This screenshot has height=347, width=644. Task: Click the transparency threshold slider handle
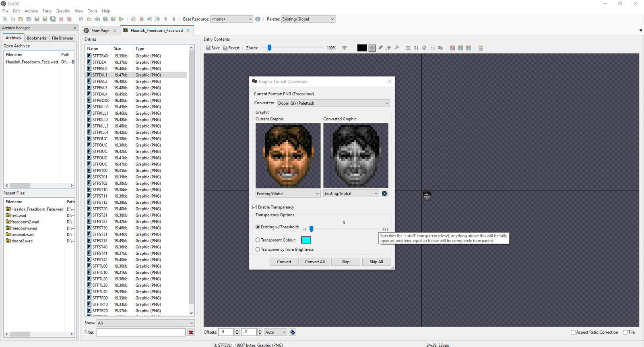click(x=311, y=229)
